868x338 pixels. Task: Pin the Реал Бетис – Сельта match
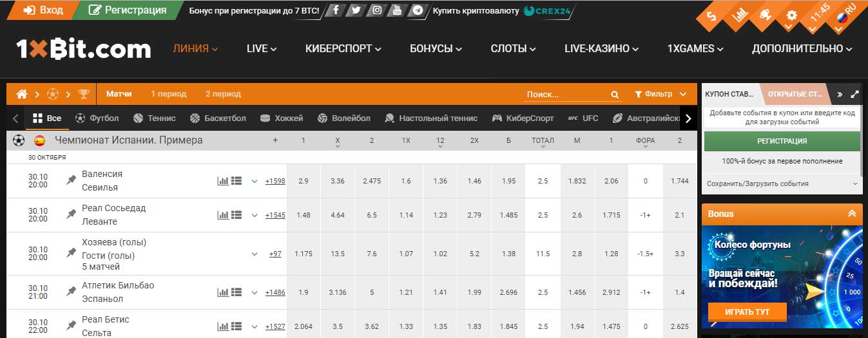point(72,326)
